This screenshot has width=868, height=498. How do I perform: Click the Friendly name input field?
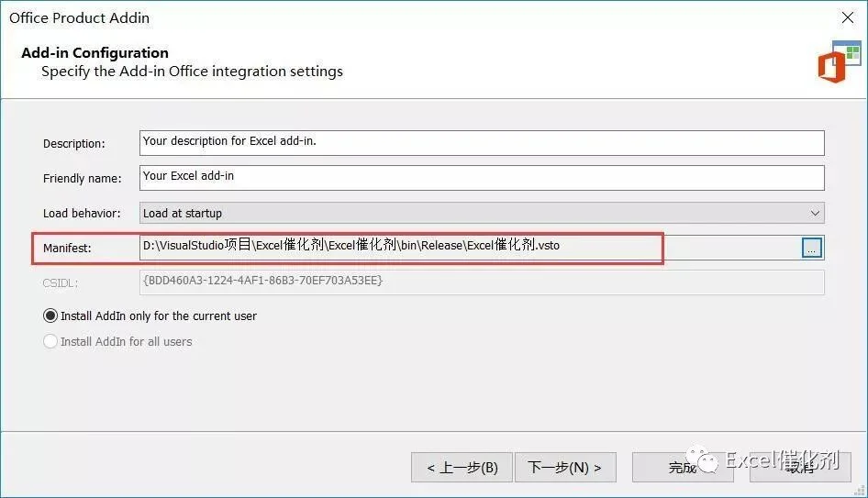coord(482,178)
